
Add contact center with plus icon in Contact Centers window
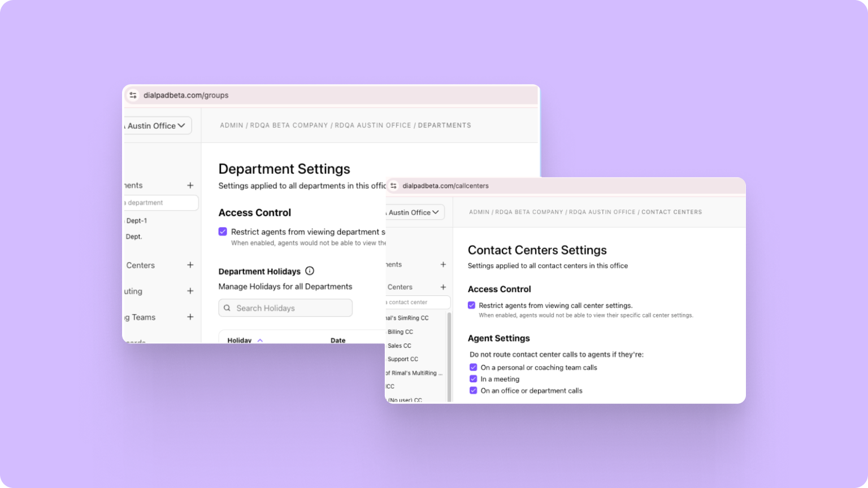443,287
